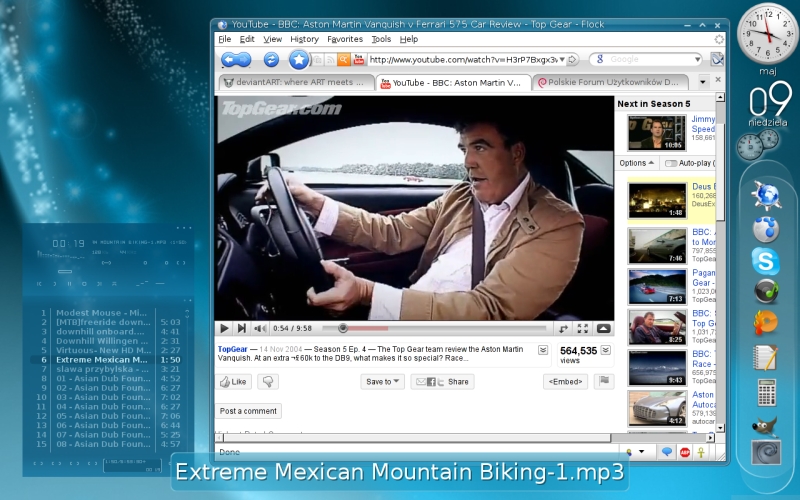Open the tab list dropdown arrow
Viewport: 800px width, 500px height.
[703, 82]
